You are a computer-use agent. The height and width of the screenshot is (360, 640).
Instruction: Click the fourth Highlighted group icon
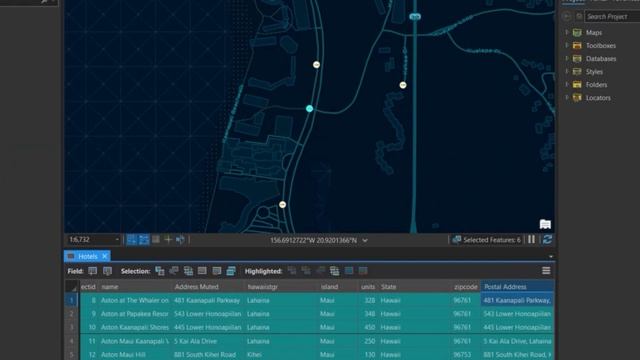(335, 271)
